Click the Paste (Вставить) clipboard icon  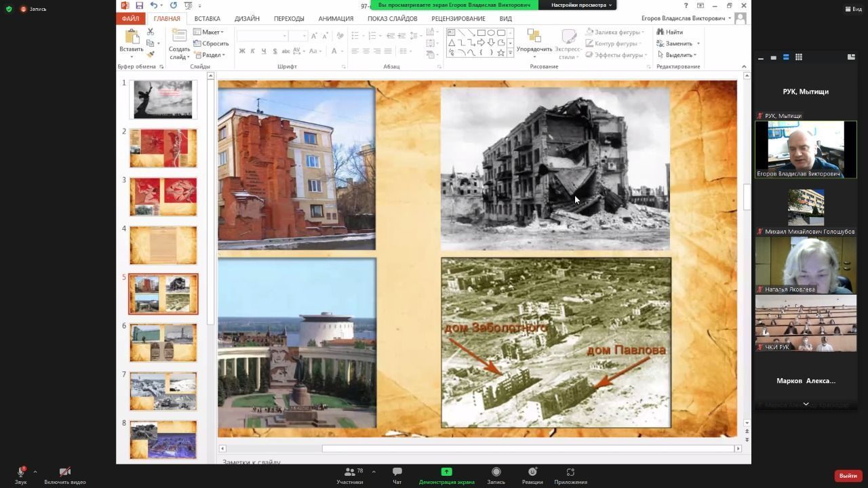point(132,37)
